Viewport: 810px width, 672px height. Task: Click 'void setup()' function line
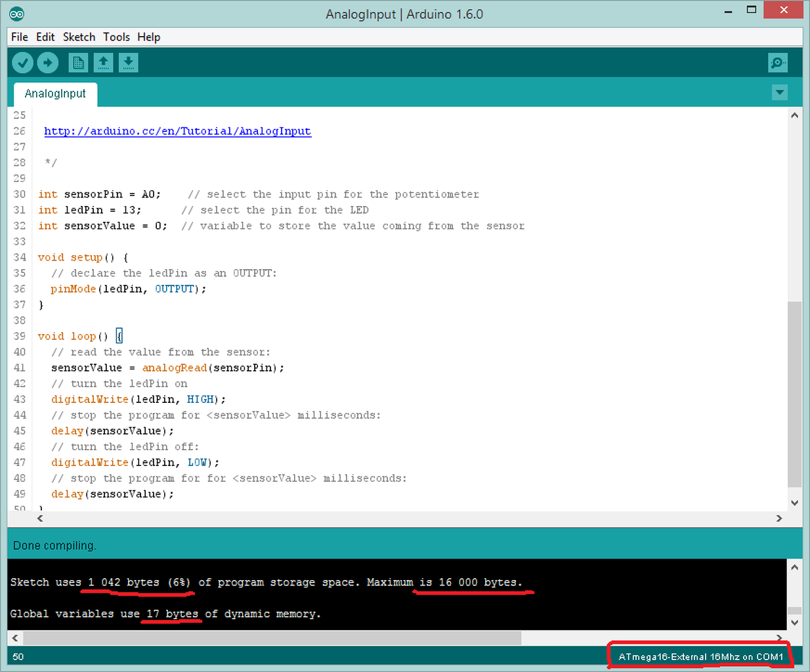83,257
